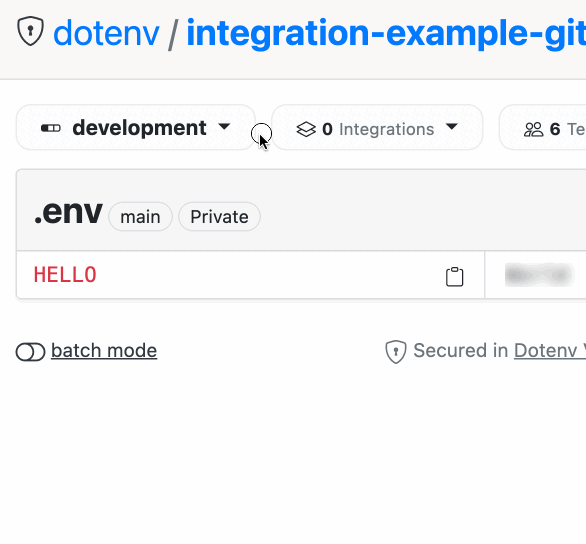
Task: Select the HELLO variable key name
Action: click(x=65, y=275)
